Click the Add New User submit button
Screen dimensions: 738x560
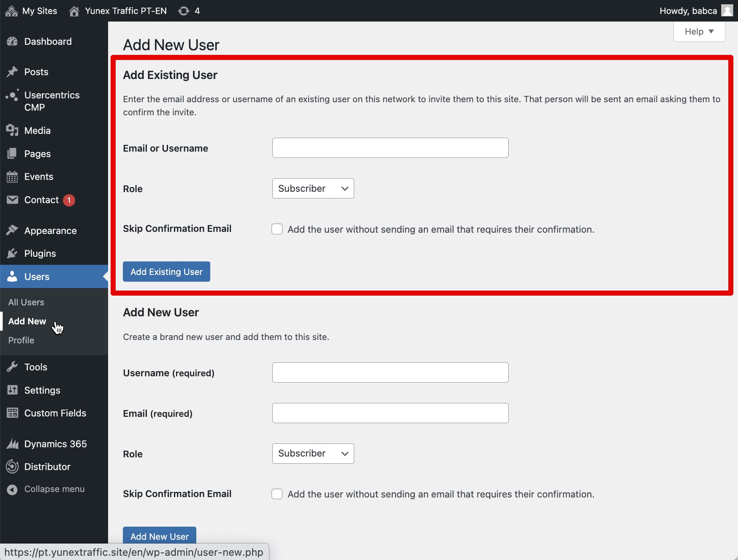coord(160,536)
